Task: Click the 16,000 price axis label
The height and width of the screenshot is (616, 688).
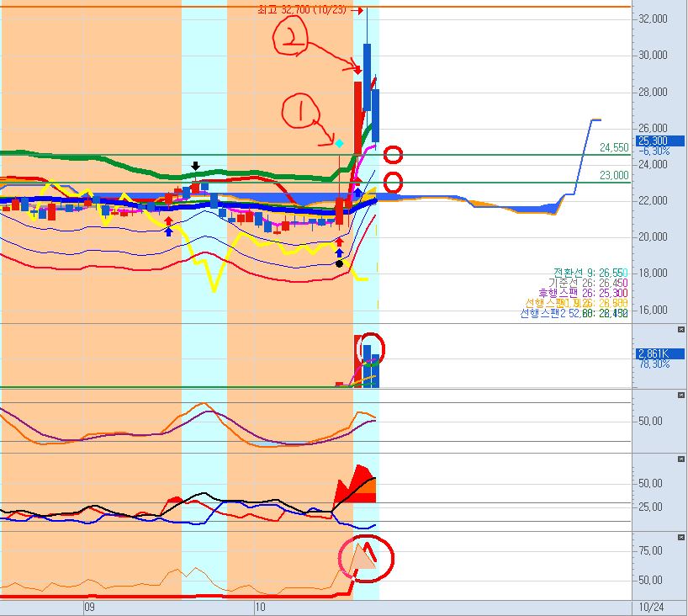Action: coord(653,310)
